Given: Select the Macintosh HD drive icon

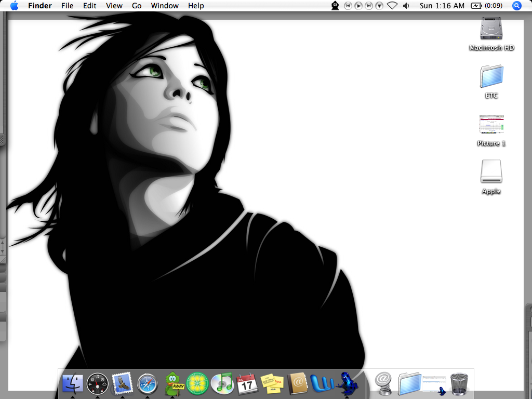Looking at the screenshot, I should pos(491,29).
